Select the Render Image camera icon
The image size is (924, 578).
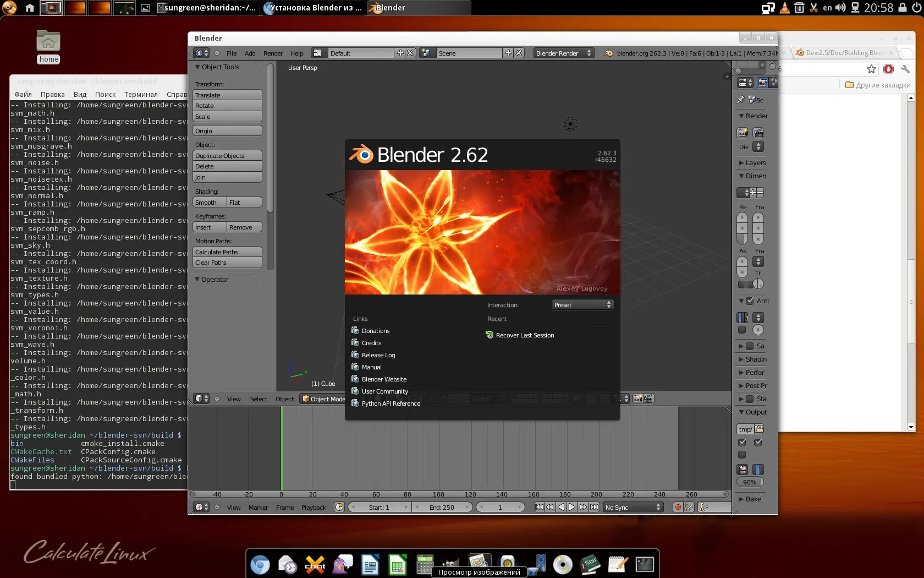[742, 132]
